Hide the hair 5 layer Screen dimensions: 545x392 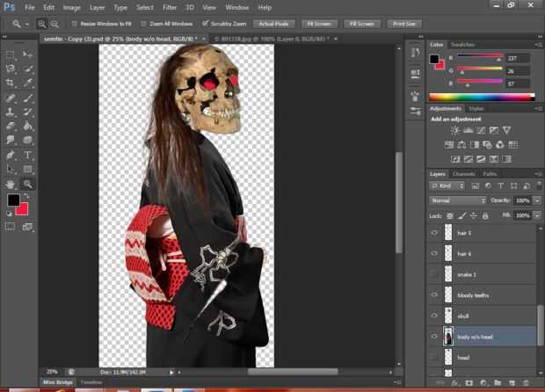[x=434, y=233]
